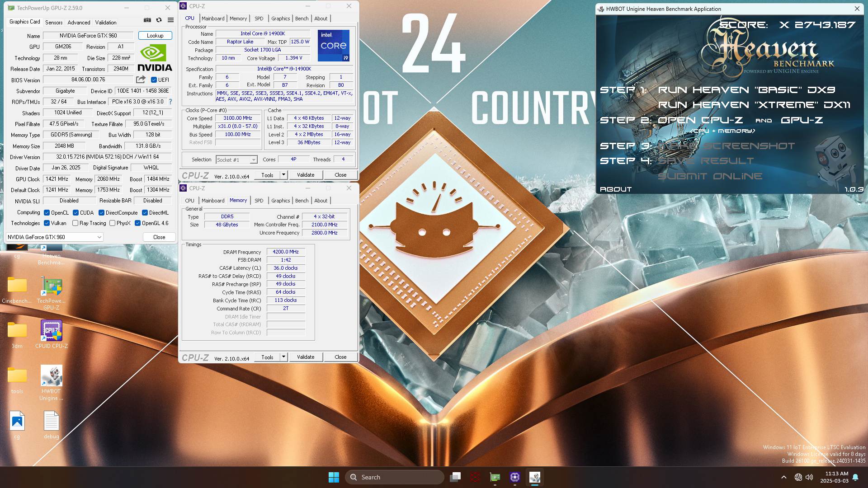The width and height of the screenshot is (868, 488).
Task: Expand the Tools arrow in upper CPU-Z
Action: [x=283, y=175]
